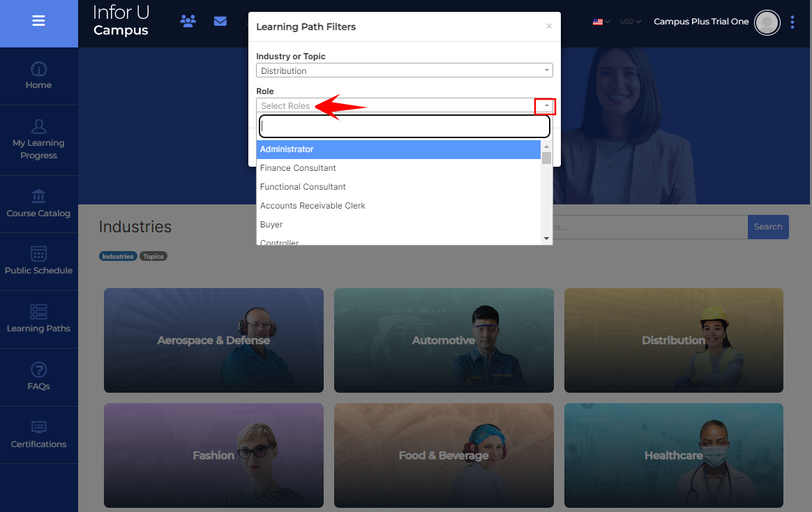Open the USD currency dropdown
The height and width of the screenshot is (512, 812).
coord(631,22)
